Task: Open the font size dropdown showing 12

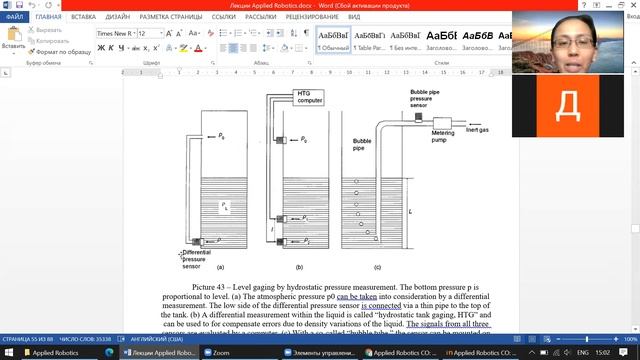Action: coord(162,33)
